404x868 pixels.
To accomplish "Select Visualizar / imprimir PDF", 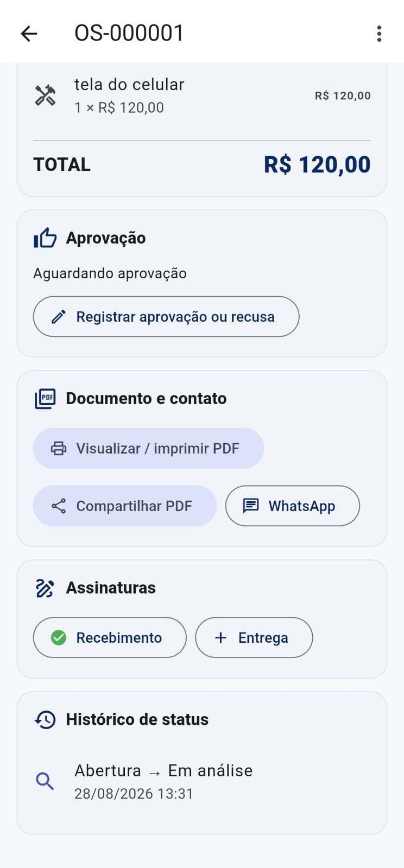I will pos(148,449).
